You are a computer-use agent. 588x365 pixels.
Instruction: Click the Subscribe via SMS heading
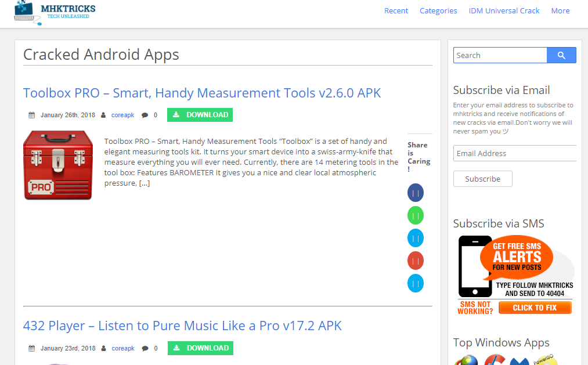click(x=499, y=223)
